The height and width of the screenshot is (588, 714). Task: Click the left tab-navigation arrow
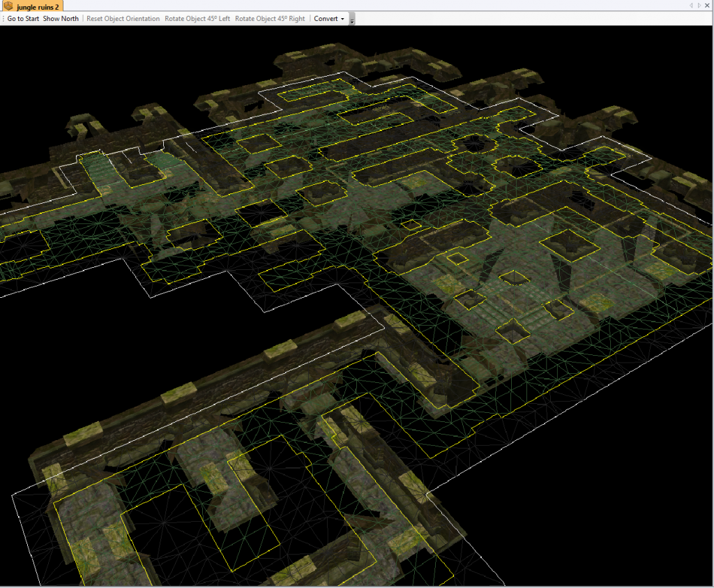pos(691,5)
